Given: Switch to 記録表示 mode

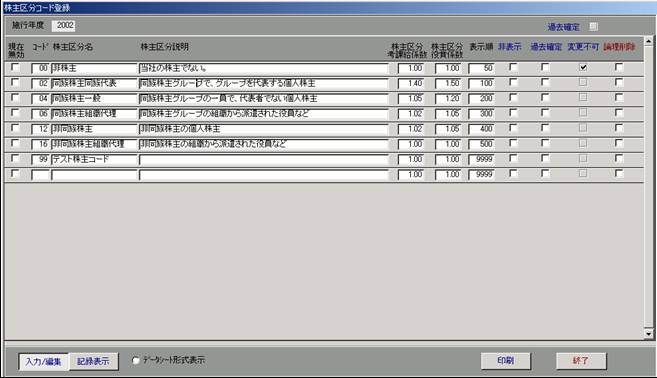Looking at the screenshot, I should tap(93, 361).
